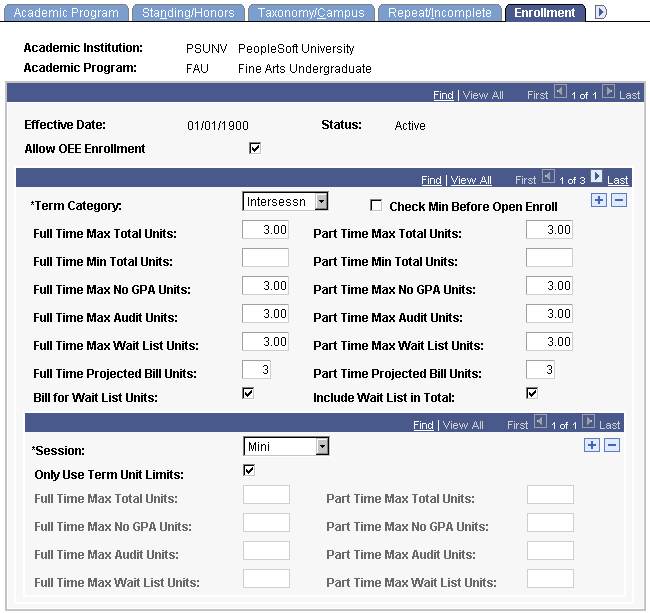Enable Check Min Before Open Enroll
This screenshot has height=613, width=650.
click(376, 206)
